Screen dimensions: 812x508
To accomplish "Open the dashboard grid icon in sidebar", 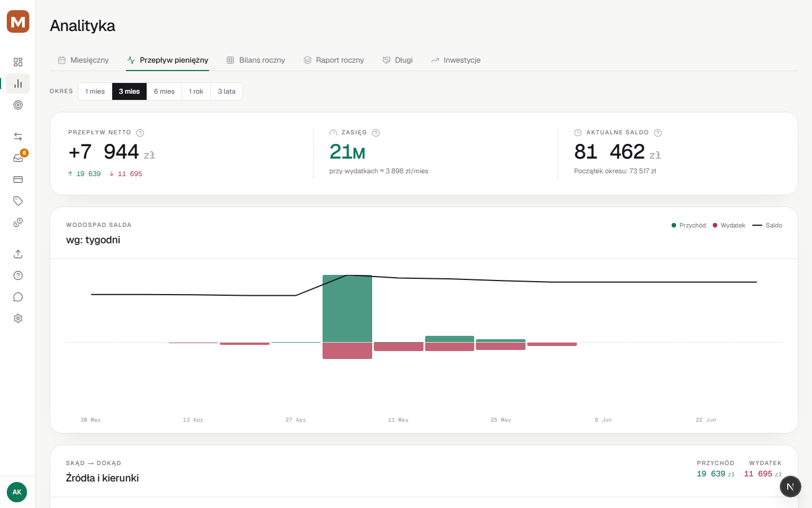I will point(18,62).
